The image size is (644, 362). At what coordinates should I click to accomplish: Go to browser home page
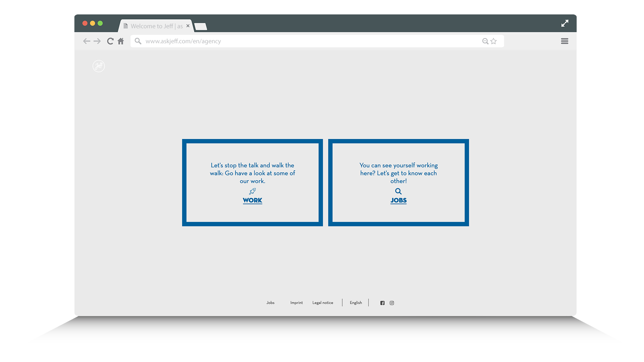coord(121,41)
